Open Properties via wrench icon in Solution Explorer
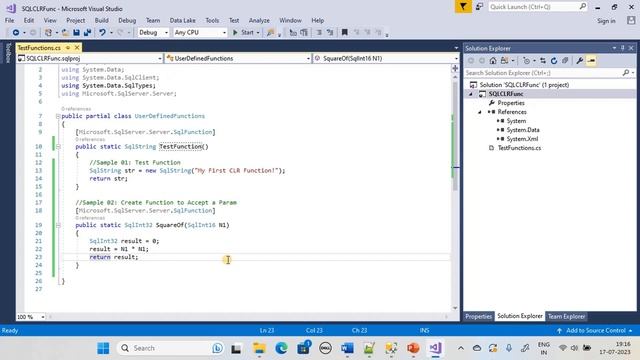Screen dimensions: 640x360 (580, 60)
